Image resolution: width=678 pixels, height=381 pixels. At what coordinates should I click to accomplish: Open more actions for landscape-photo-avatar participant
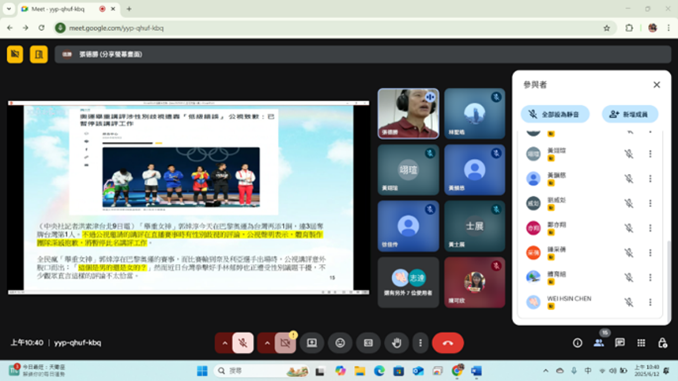(x=650, y=277)
